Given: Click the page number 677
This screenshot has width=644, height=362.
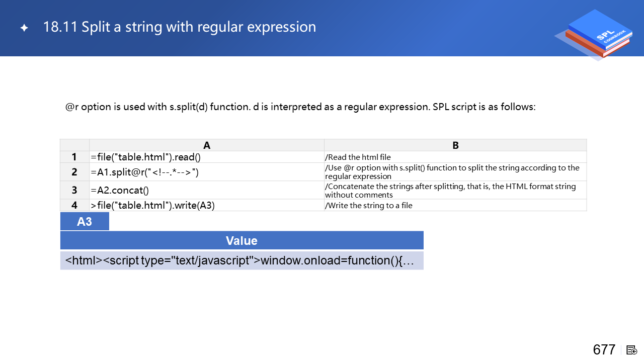Looking at the screenshot, I should click(604, 350).
